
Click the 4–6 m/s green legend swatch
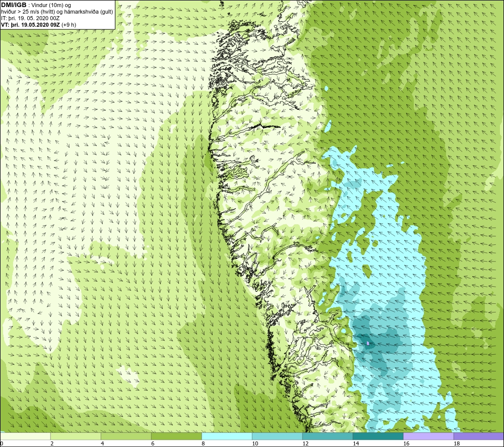tap(126, 436)
